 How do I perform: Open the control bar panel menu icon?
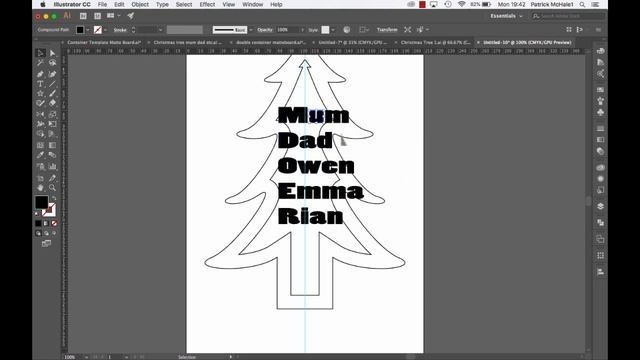click(598, 30)
